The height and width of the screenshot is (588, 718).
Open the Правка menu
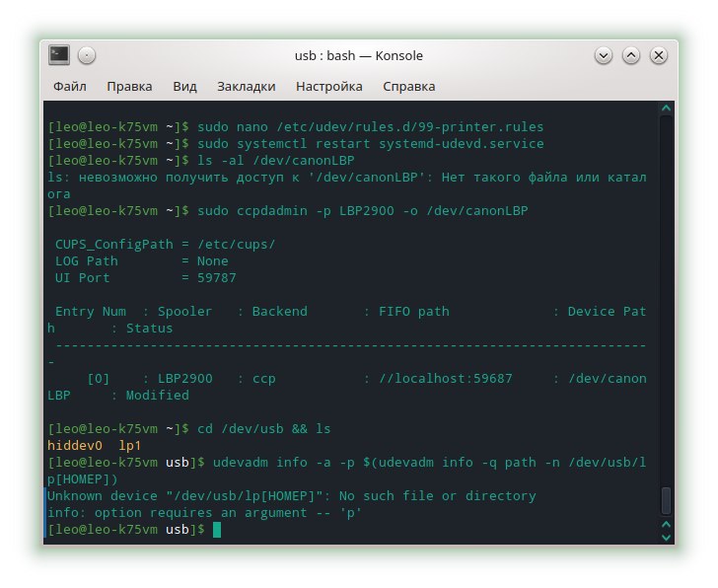tap(129, 86)
